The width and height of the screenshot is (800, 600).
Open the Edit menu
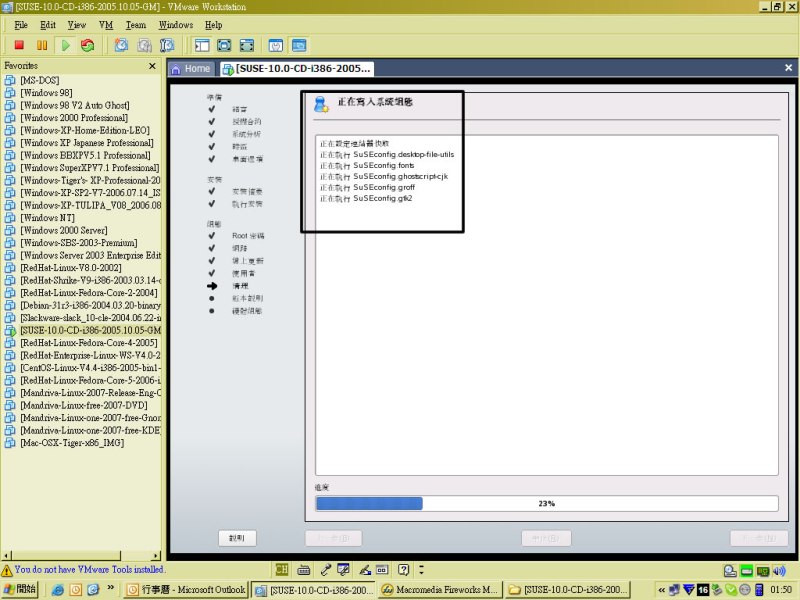[47, 25]
